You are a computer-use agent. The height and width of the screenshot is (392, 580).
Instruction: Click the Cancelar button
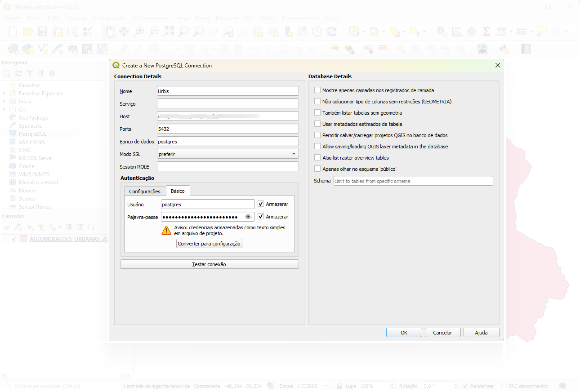click(442, 333)
